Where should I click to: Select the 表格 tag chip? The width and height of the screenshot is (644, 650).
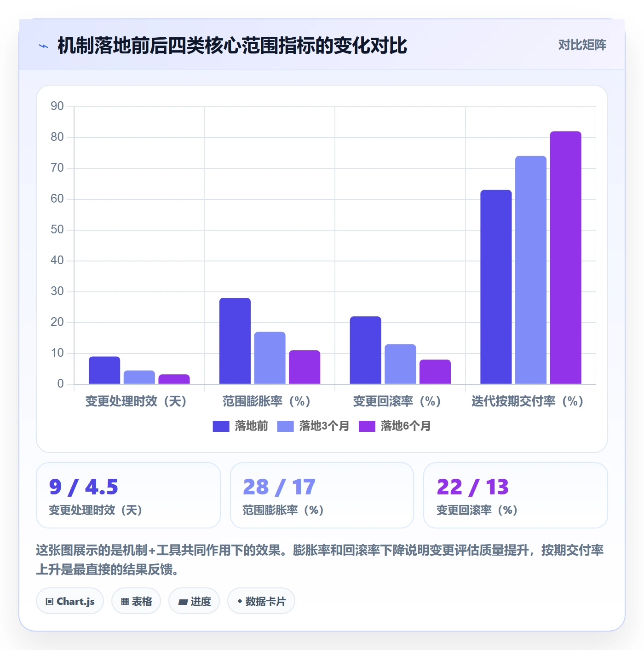pyautogui.click(x=136, y=601)
